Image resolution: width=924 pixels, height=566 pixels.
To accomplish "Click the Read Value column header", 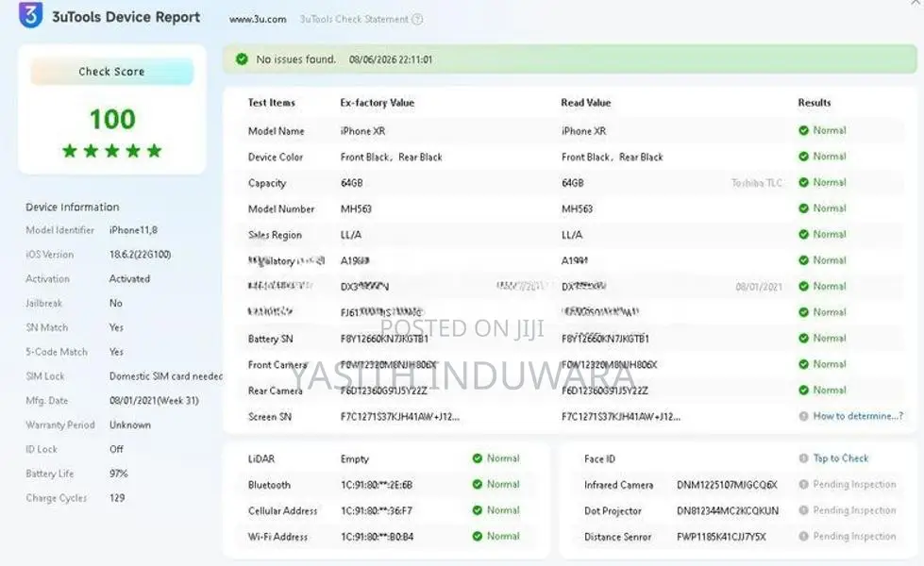I will [x=586, y=103].
